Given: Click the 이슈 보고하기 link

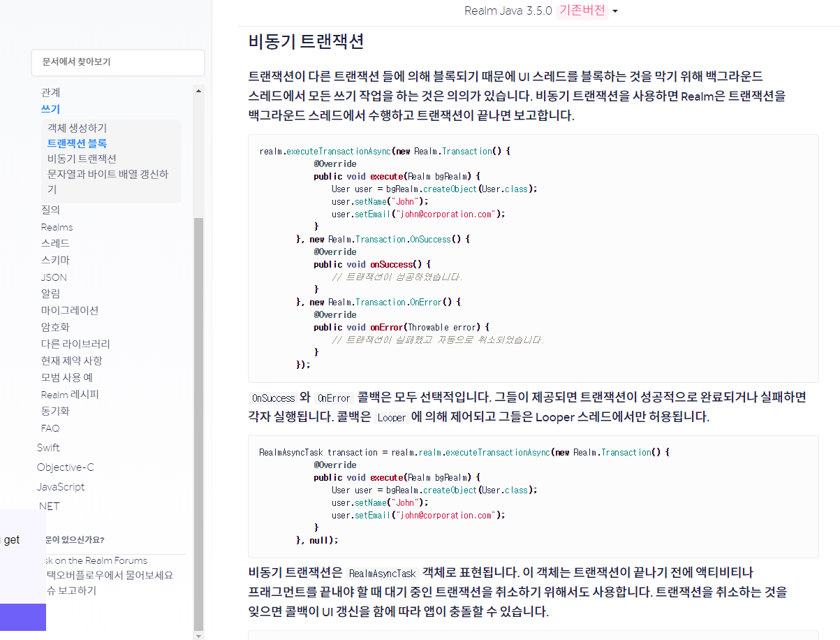Looking at the screenshot, I should pos(71,590).
